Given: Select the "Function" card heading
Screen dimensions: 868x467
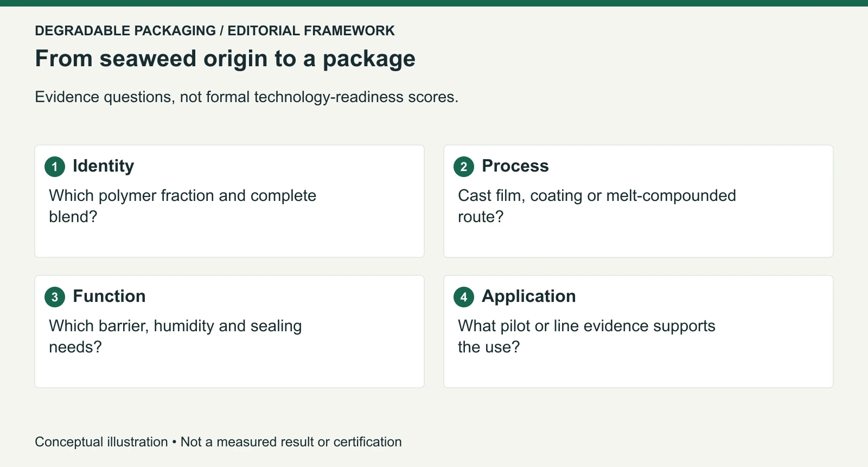Looking at the screenshot, I should tap(109, 296).
